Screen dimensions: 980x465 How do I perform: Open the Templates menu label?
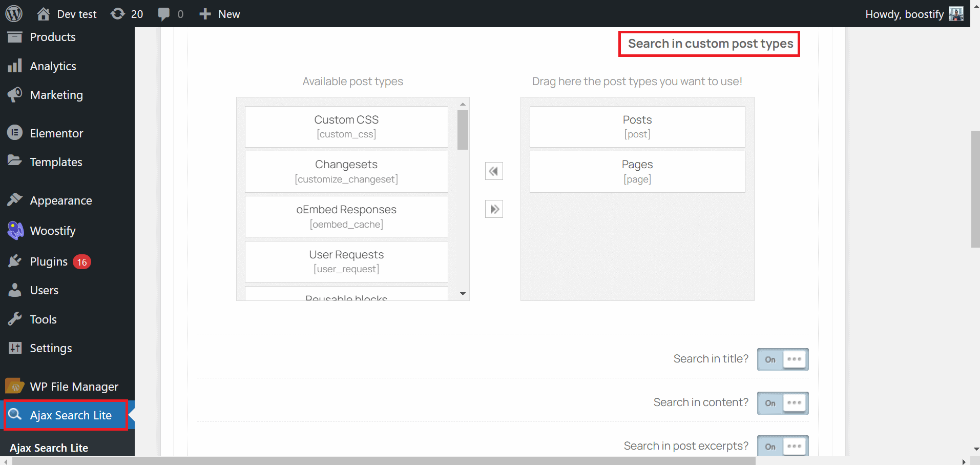click(x=56, y=162)
